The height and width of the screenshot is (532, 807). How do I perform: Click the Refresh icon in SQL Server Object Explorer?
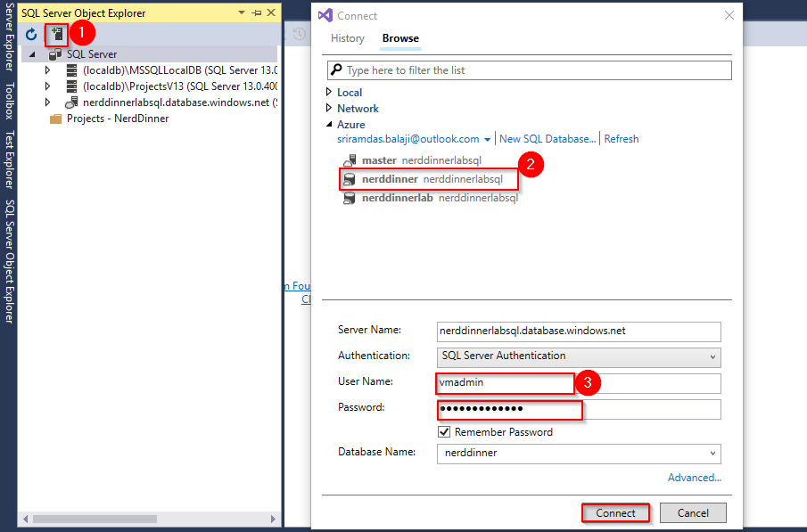[x=31, y=35]
